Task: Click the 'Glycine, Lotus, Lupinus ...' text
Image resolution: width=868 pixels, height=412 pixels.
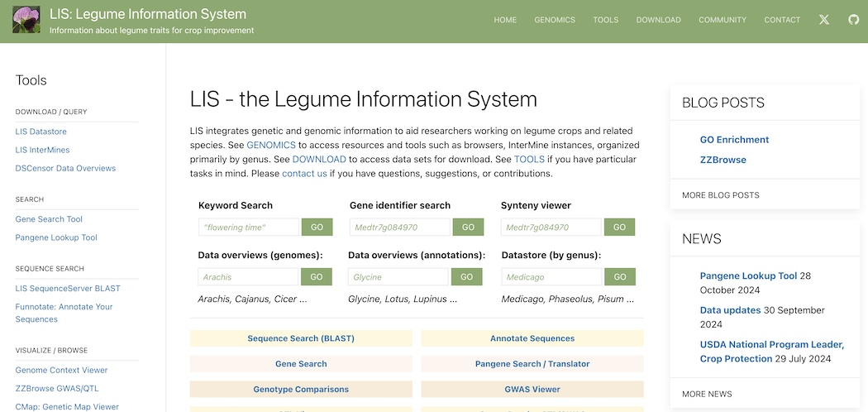Action: coord(403,299)
